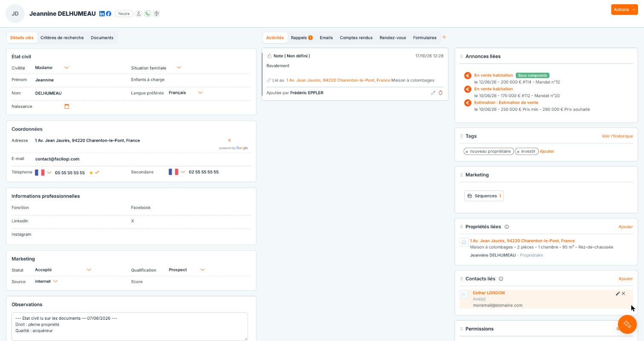Show info icon next to Contacts liés
644x341 pixels.
pyautogui.click(x=501, y=279)
